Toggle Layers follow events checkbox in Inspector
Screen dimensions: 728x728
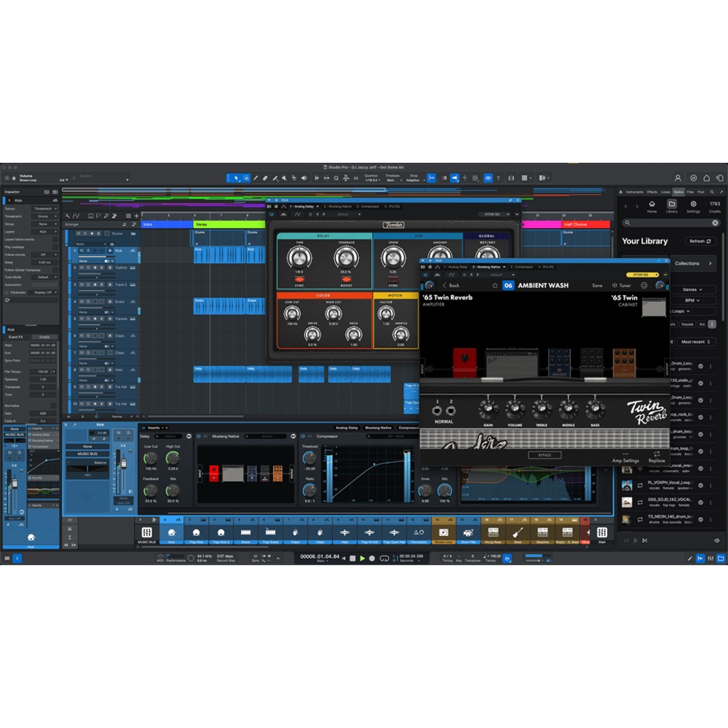[55, 240]
